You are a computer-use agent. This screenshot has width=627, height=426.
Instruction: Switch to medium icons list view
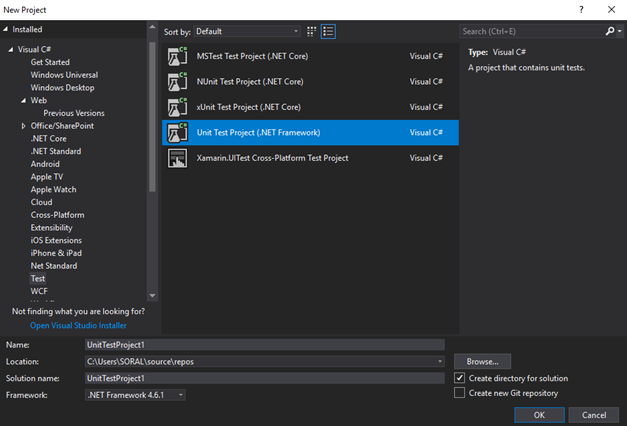coord(328,32)
